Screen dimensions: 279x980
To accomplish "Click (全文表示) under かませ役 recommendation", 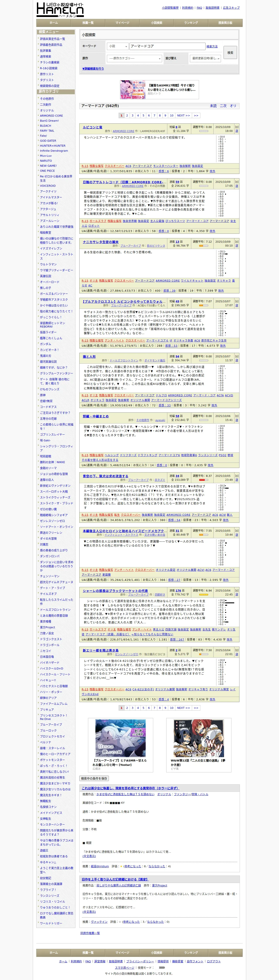I will pyautogui.click(x=89, y=856).
